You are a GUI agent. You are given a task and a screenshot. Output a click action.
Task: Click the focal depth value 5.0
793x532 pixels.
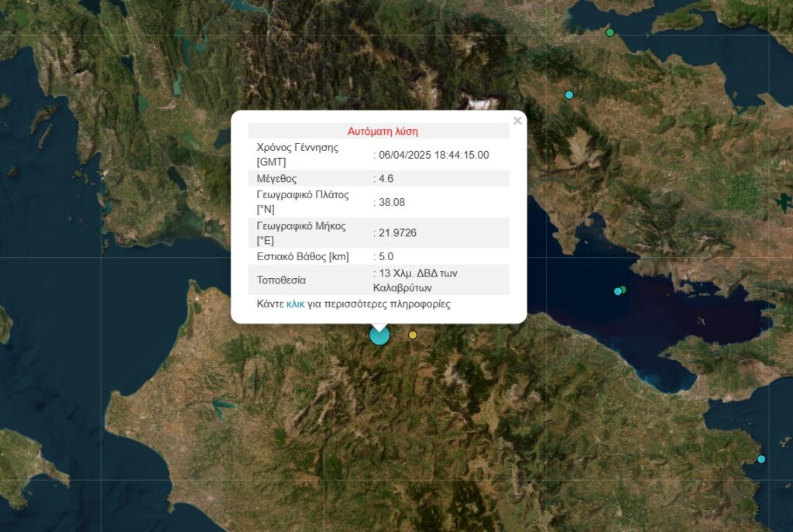point(386,256)
